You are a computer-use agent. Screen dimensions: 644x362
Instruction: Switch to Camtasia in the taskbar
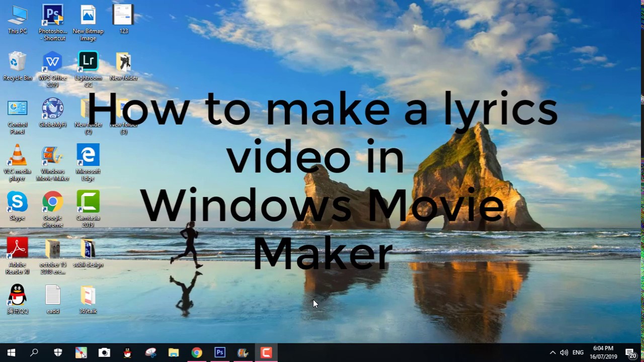coord(266,352)
